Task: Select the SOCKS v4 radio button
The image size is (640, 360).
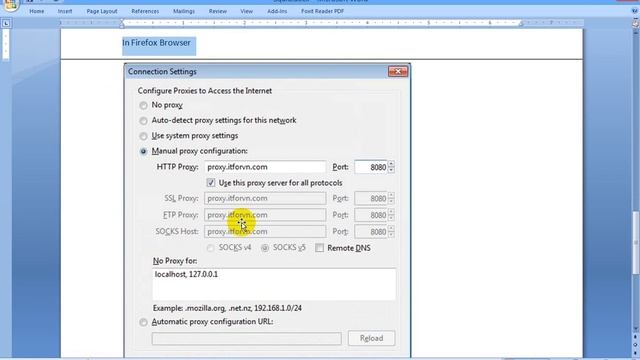Action: click(211, 248)
